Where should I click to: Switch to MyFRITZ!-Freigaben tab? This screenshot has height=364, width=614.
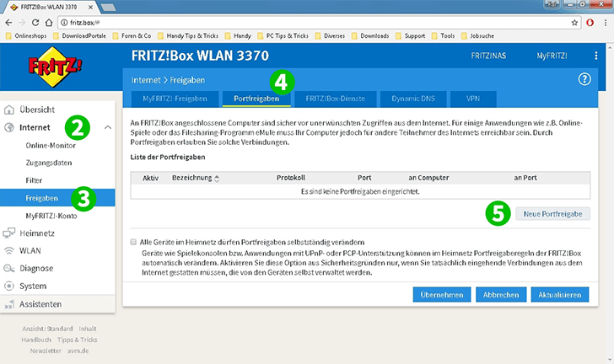pos(175,99)
